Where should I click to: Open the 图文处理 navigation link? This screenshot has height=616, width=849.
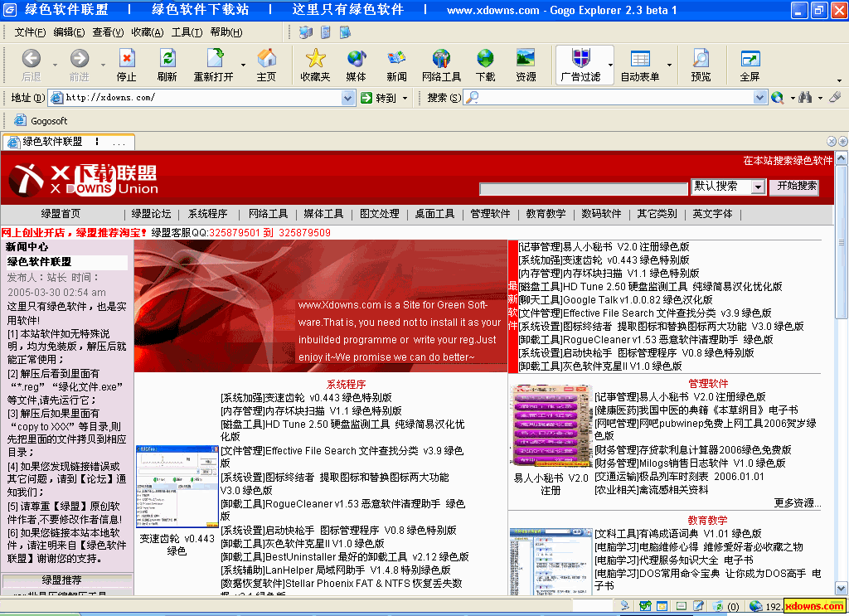(380, 214)
